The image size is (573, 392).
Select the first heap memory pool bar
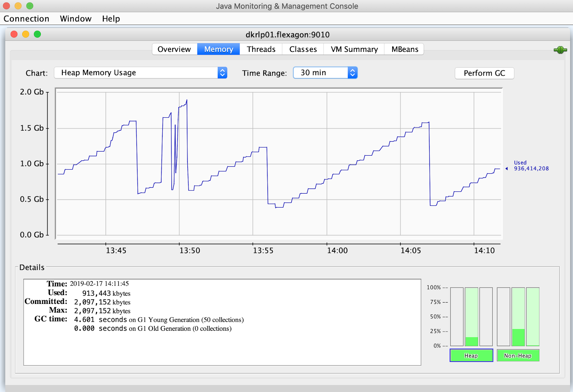457,316
